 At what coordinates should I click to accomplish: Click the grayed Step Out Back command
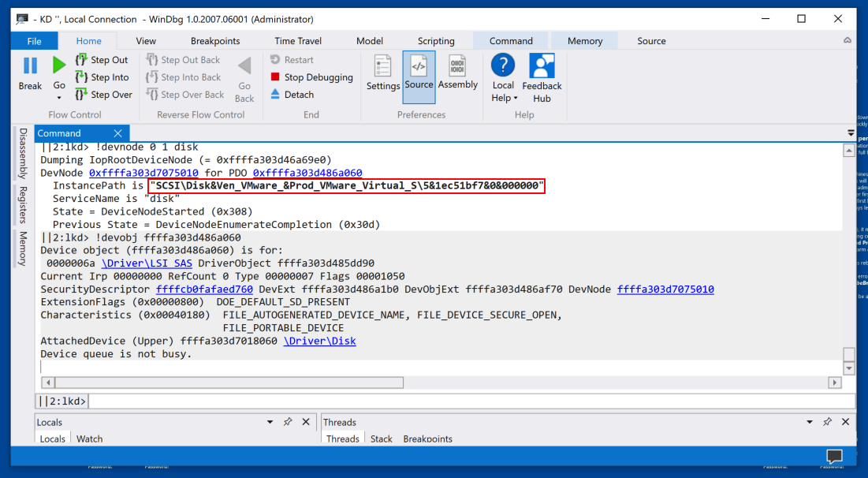click(183, 60)
